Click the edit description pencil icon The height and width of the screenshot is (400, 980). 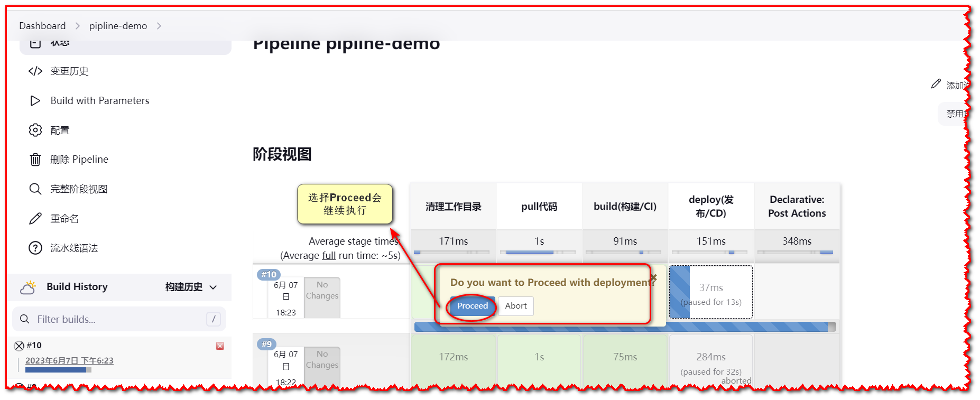(x=936, y=84)
